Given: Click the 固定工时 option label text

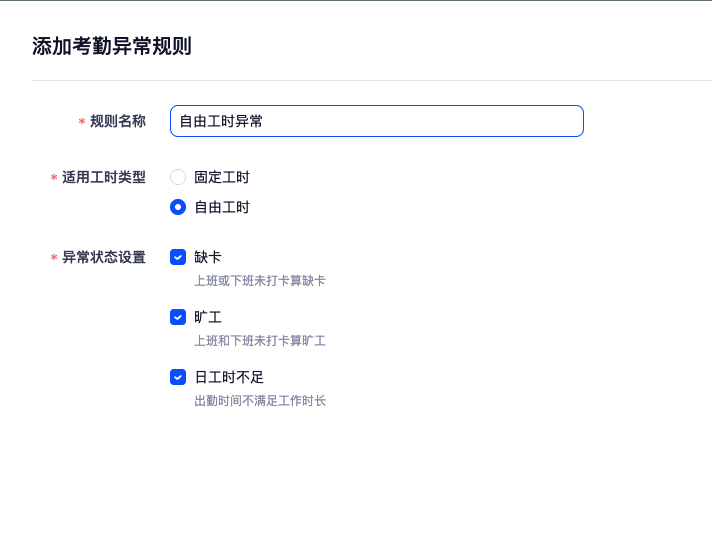Looking at the screenshot, I should point(222,177).
